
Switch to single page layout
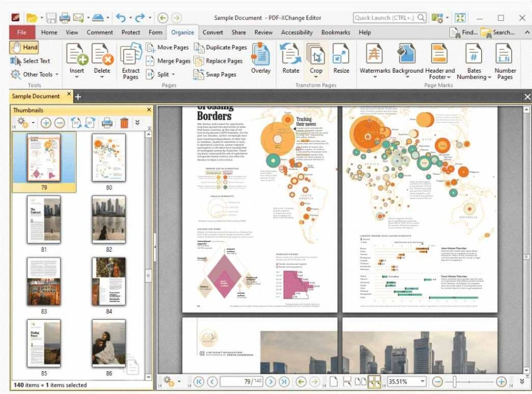pyautogui.click(x=334, y=382)
